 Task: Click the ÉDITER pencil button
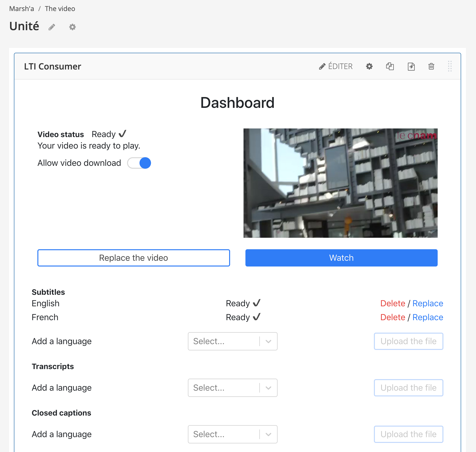336,66
